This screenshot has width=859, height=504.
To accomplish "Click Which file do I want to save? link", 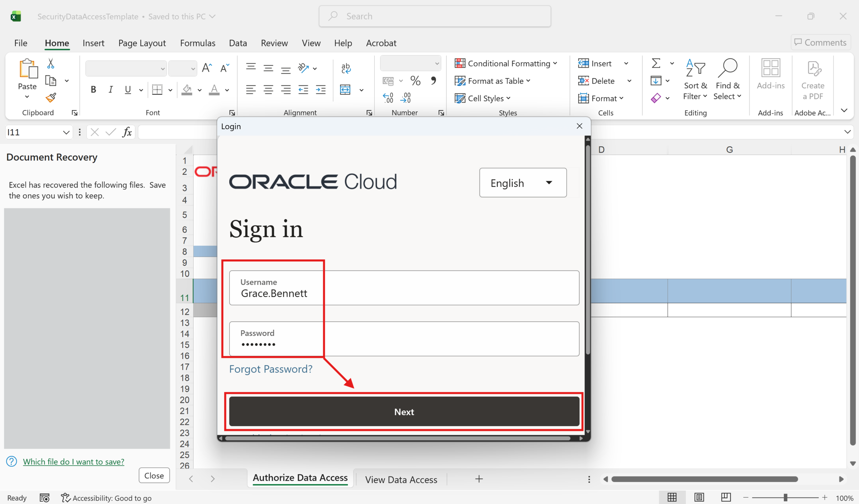I will (x=73, y=461).
